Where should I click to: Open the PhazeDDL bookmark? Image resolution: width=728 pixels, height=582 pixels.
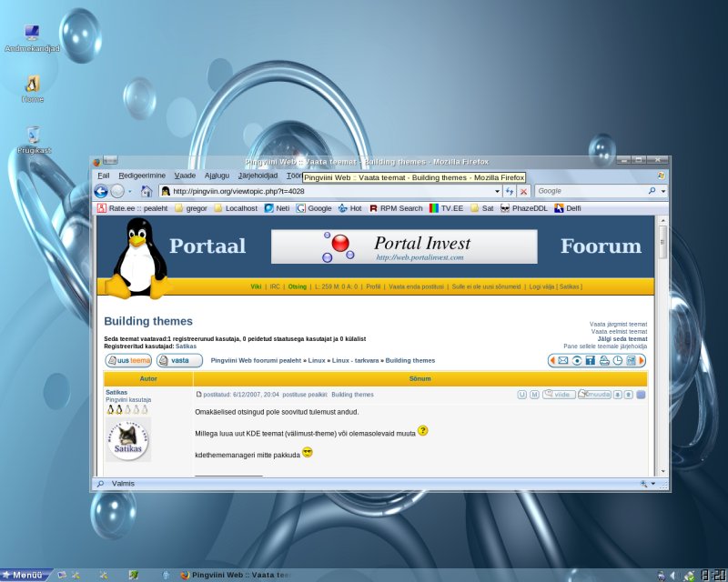click(524, 208)
